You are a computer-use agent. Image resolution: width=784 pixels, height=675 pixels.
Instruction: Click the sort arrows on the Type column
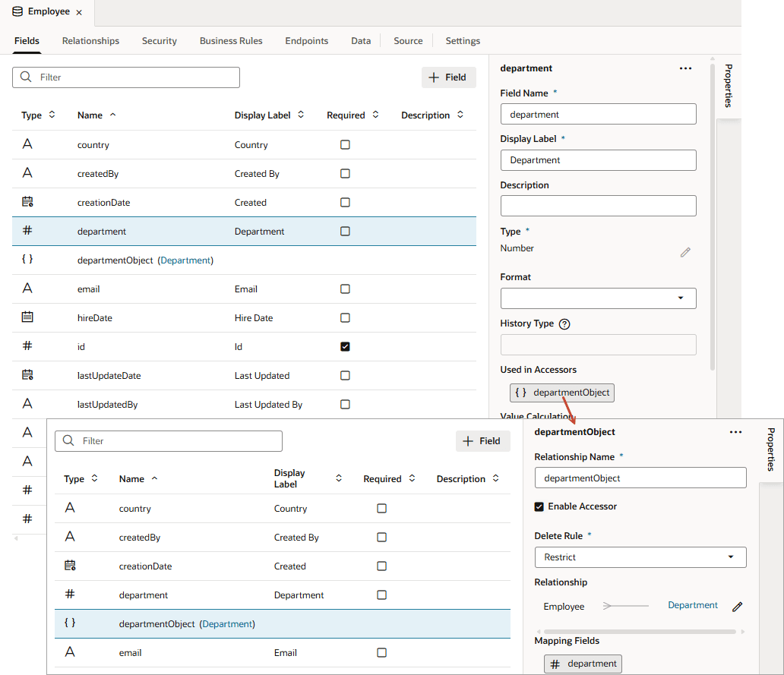(52, 115)
